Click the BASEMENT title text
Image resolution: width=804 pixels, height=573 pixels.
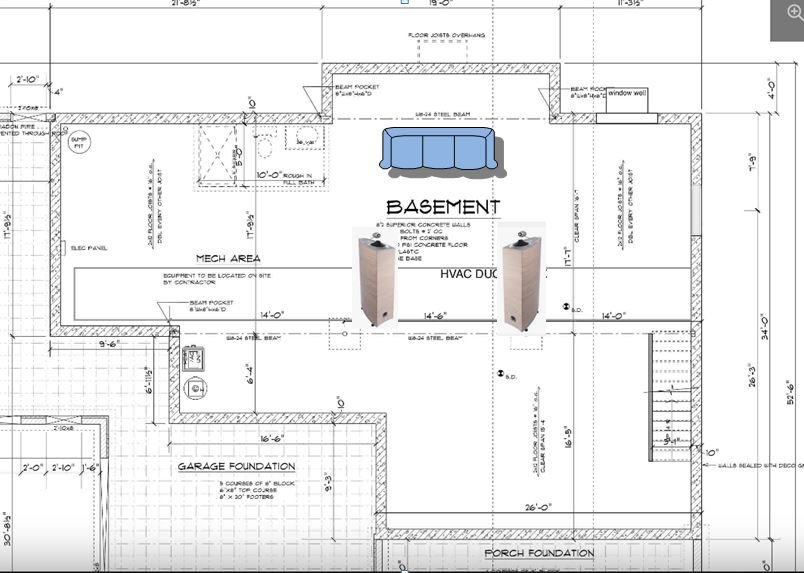pyautogui.click(x=443, y=208)
